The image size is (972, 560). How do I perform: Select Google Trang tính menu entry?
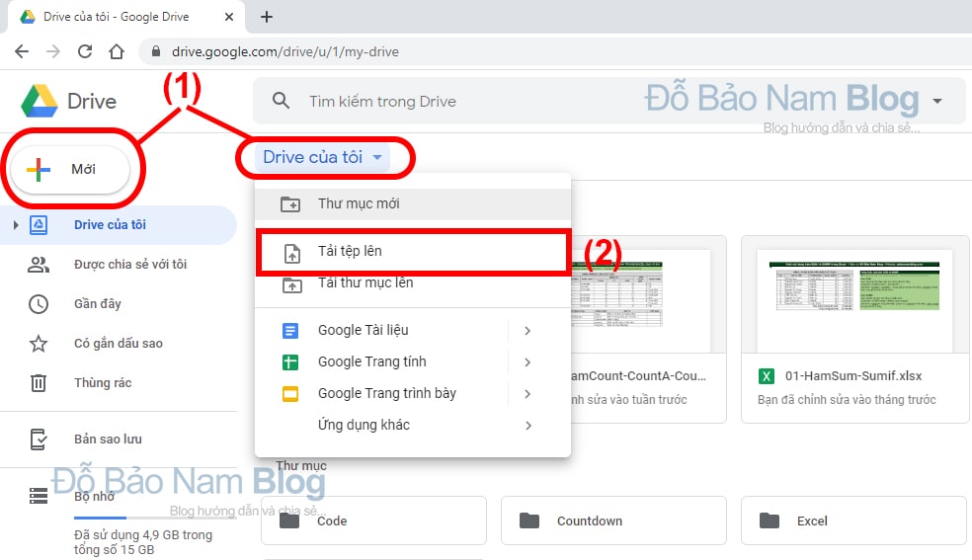[413, 362]
